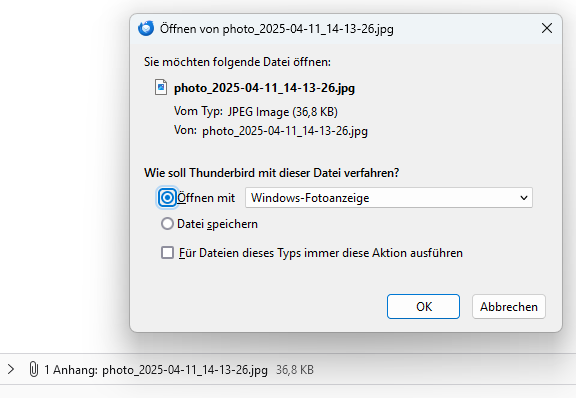This screenshot has width=576, height=398.
Task: Click the 36,8 KB size in the attachment bar
Action: click(x=295, y=370)
